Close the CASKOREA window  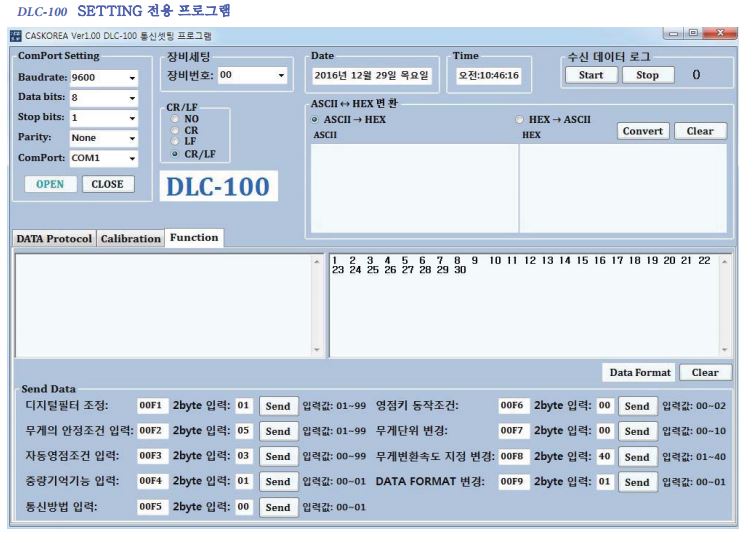click(720, 33)
